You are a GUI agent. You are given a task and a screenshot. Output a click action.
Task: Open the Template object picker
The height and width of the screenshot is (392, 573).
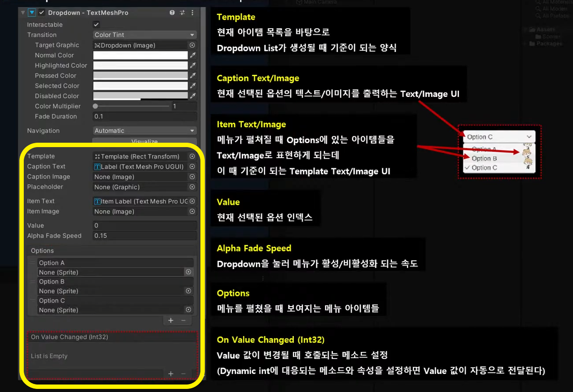(x=191, y=156)
